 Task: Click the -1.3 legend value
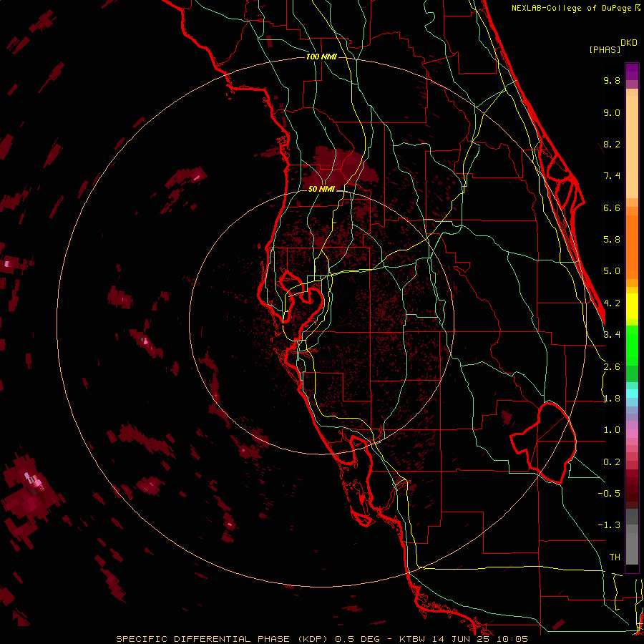coord(609,525)
